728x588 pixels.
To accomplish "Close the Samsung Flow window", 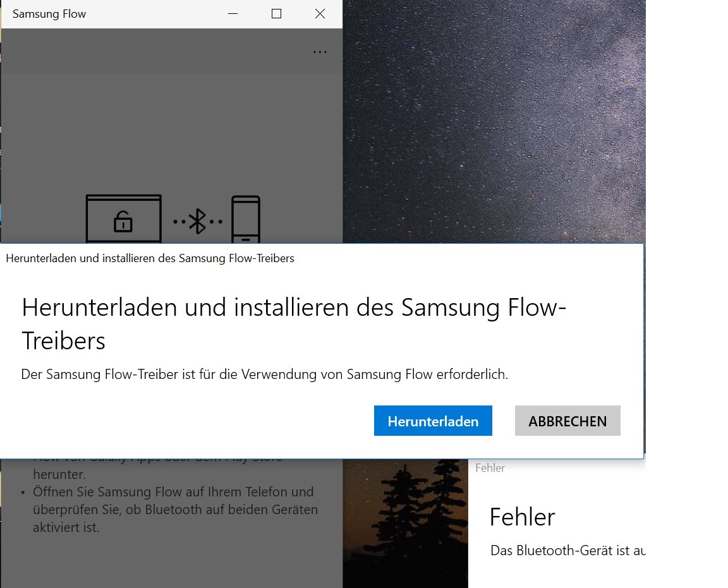I will (320, 14).
